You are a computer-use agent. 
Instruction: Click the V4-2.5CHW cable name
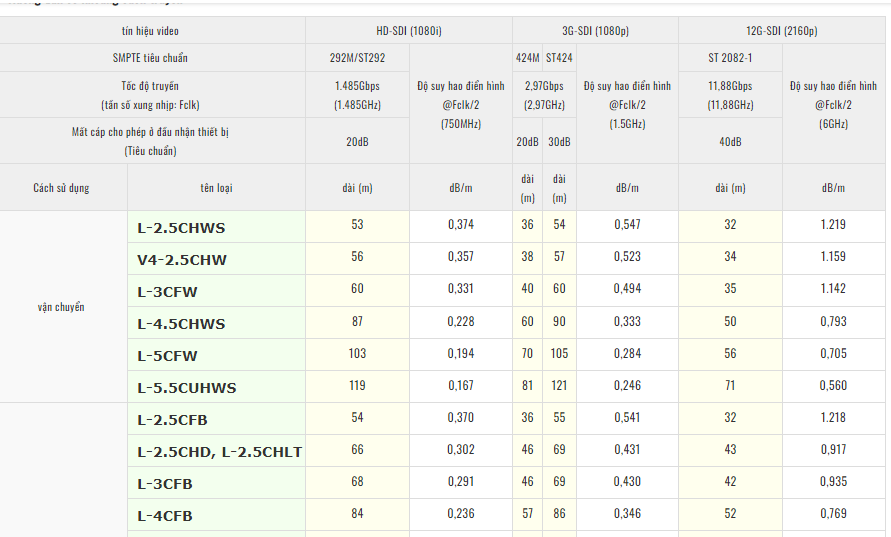click(182, 260)
